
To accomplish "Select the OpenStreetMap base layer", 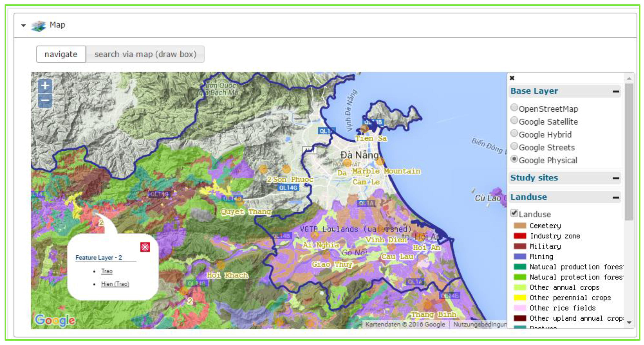I will pyautogui.click(x=514, y=108).
